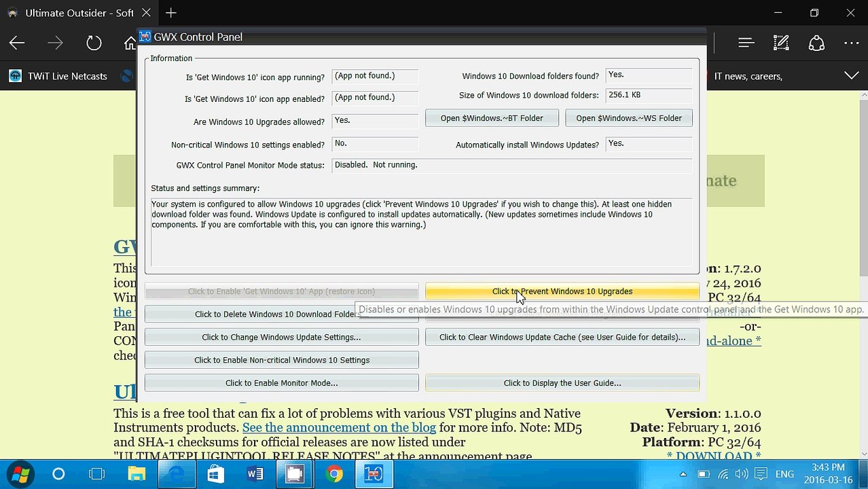The height and width of the screenshot is (489, 868).
Task: Open the Edge Hub menu icon
Action: click(746, 43)
